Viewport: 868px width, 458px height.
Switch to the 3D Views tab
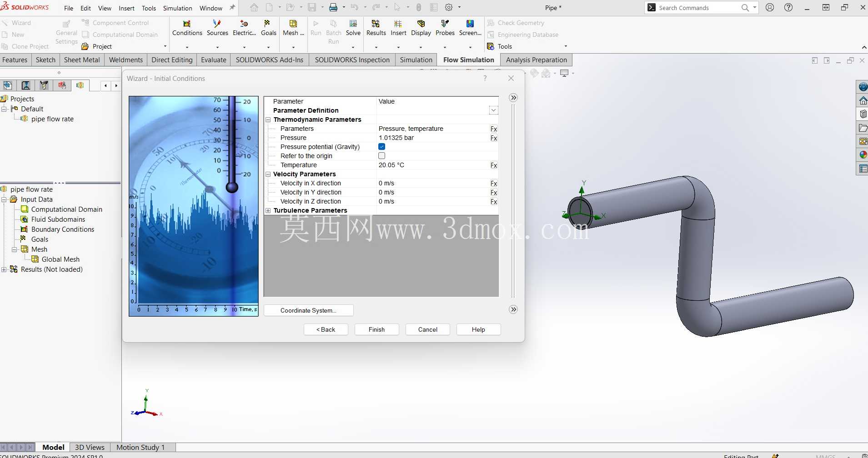click(x=90, y=448)
